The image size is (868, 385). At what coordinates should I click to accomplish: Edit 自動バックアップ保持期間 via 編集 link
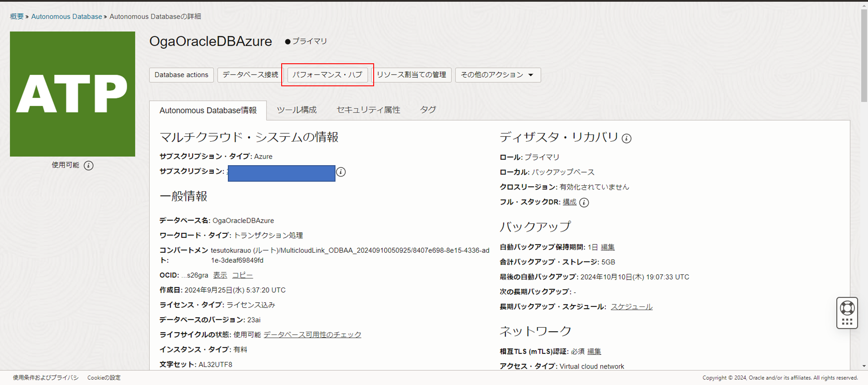pyautogui.click(x=608, y=247)
